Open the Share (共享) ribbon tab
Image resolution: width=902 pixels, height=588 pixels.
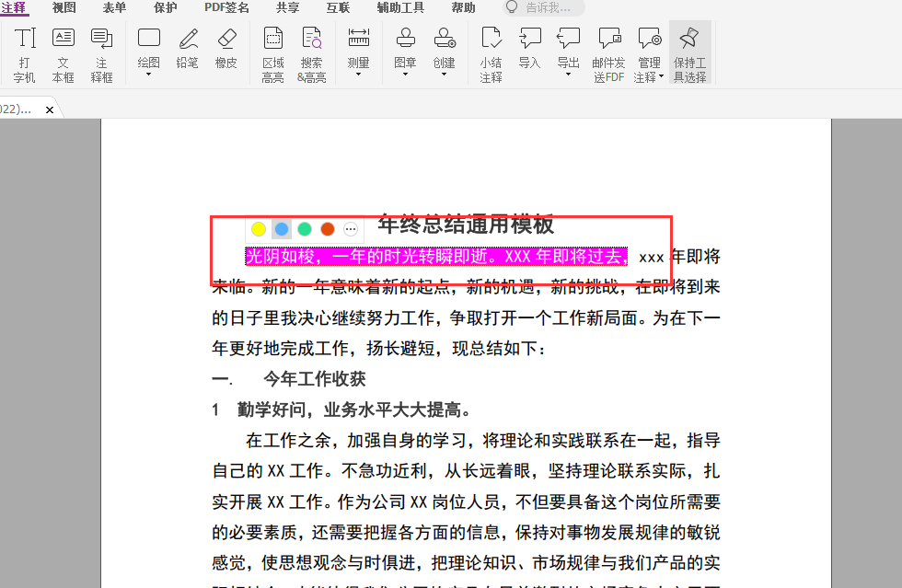click(287, 7)
